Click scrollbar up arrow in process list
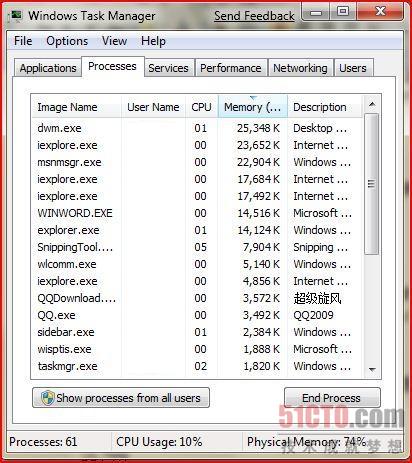412x463 pixels. pos(372,105)
